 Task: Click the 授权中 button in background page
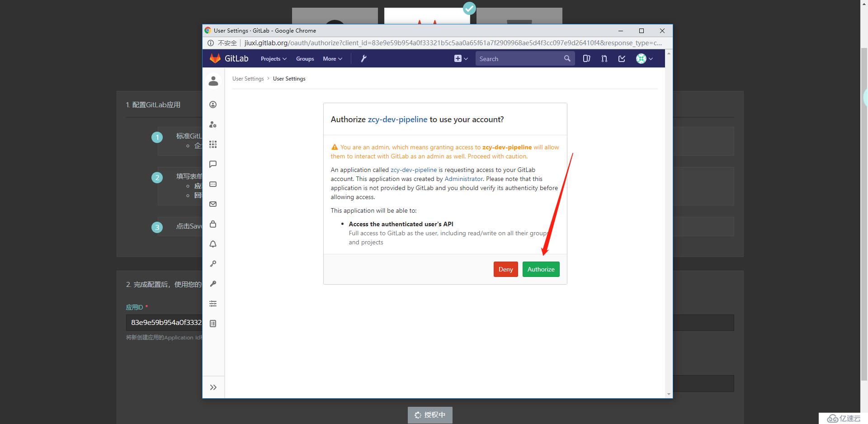coord(430,415)
